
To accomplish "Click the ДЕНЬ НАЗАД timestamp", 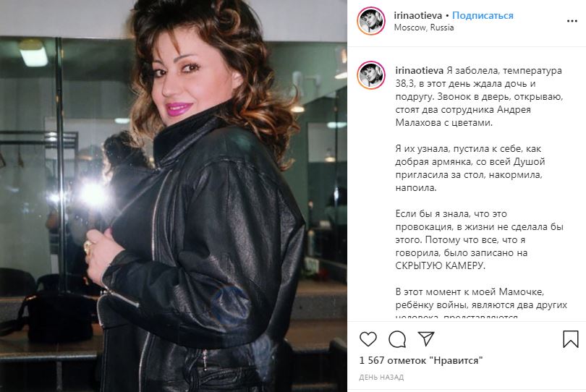I will coord(381,378).
